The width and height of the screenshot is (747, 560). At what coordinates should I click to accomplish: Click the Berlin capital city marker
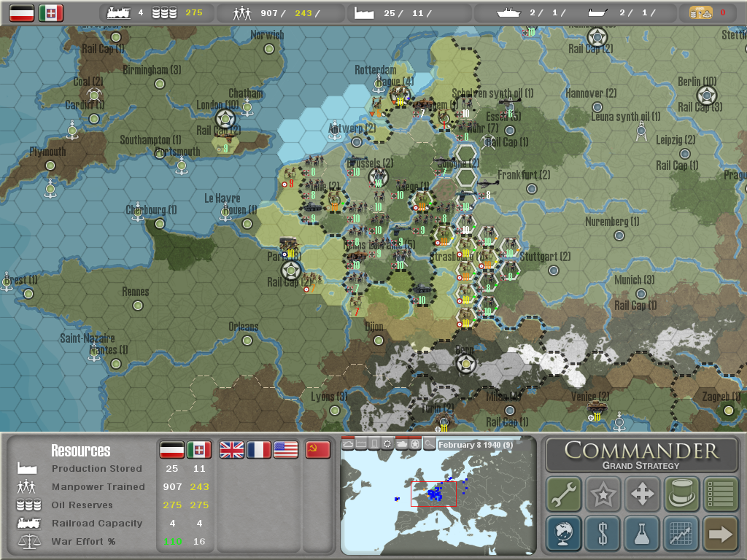tap(707, 96)
